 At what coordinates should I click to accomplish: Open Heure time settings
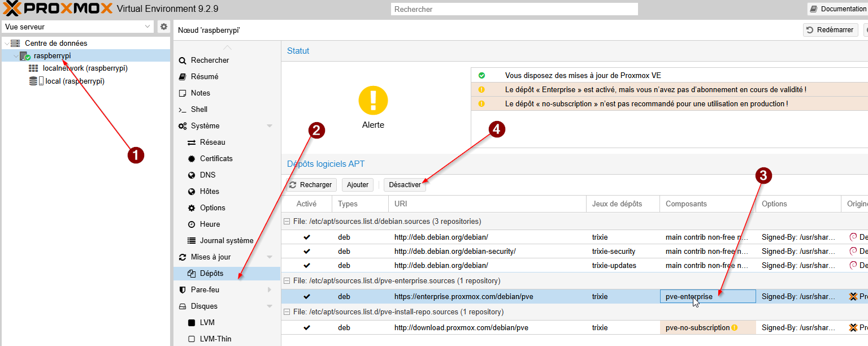point(210,224)
